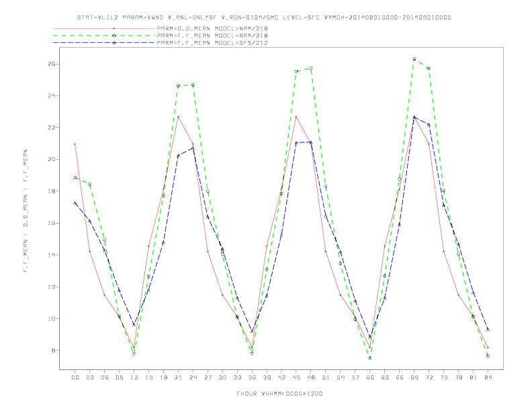Click the blue dashed line legend sample
The image size is (532, 411).
tap(104, 43)
